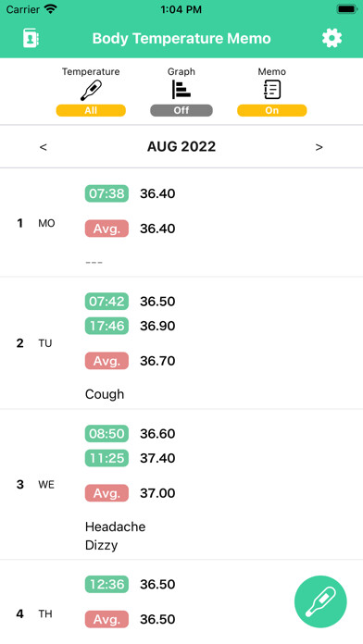363x644 pixels.
Task: Select the red Avg. badge for Wednesday
Action: [x=106, y=493]
